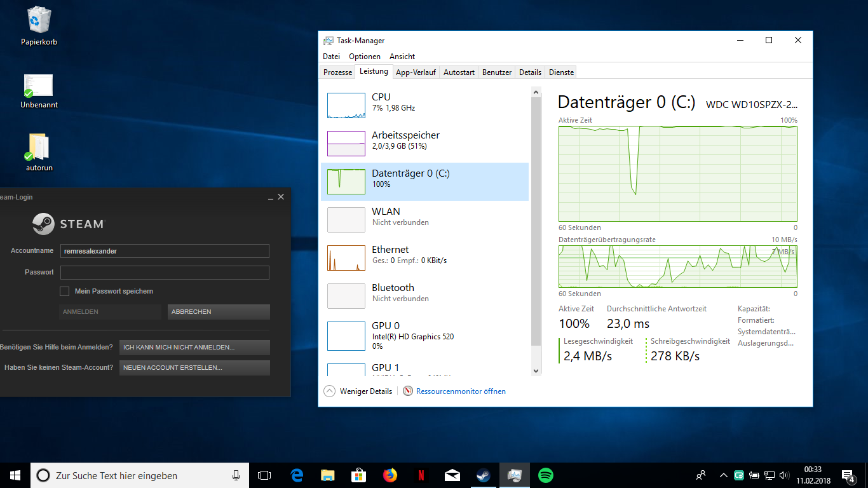Click the taskbar search box
Image resolution: width=868 pixels, height=488 pixels.
point(139,475)
